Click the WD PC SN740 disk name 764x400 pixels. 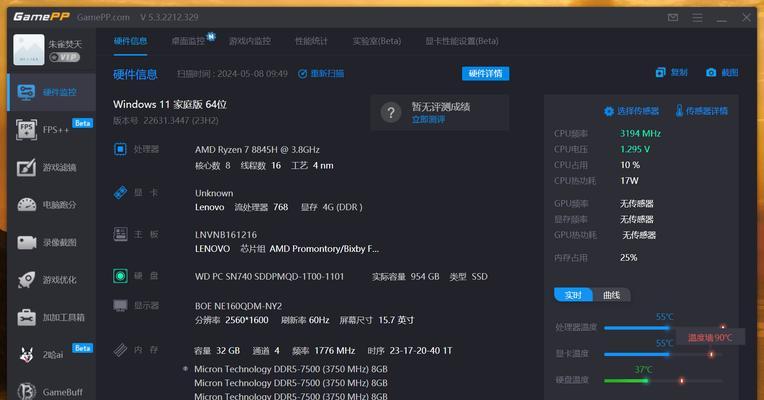point(269,276)
